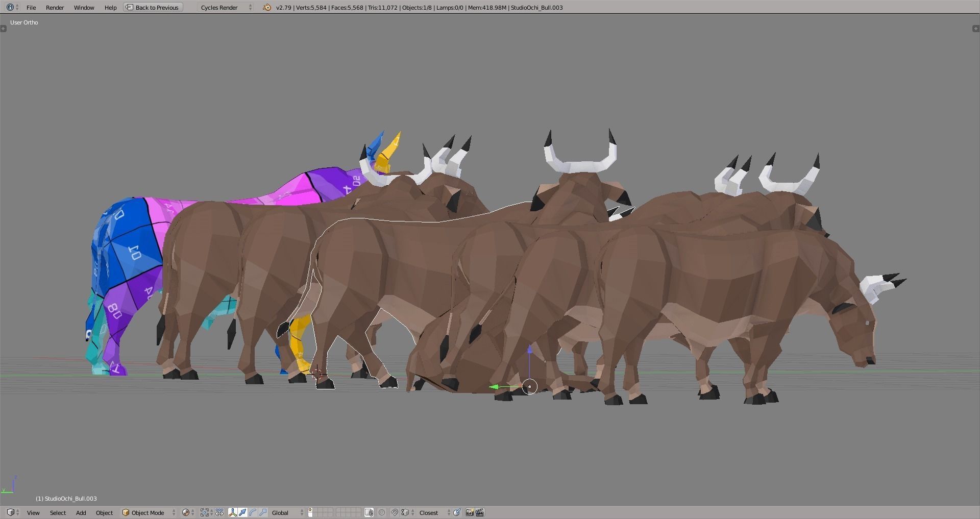The width and height of the screenshot is (980, 519).
Task: Enable the scale manipulator handle
Action: click(263, 512)
